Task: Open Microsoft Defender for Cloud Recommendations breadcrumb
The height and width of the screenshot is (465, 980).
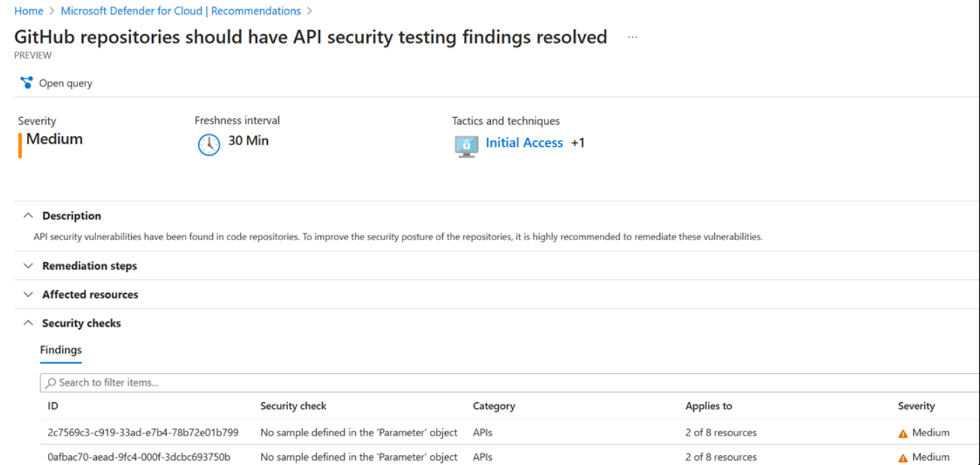Action: [x=181, y=11]
